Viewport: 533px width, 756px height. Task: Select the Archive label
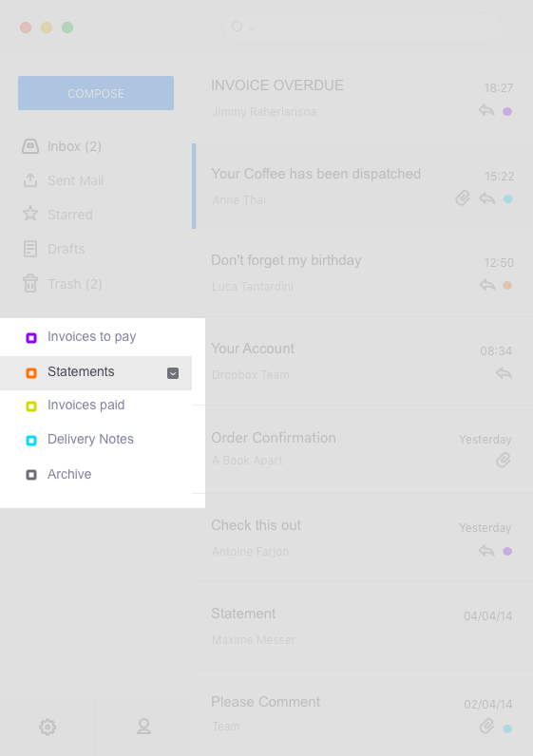pos(96,475)
